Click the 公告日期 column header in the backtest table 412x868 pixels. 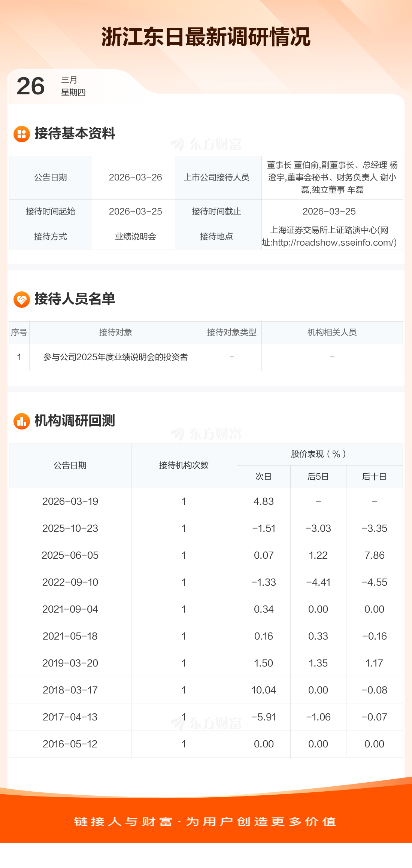70,465
